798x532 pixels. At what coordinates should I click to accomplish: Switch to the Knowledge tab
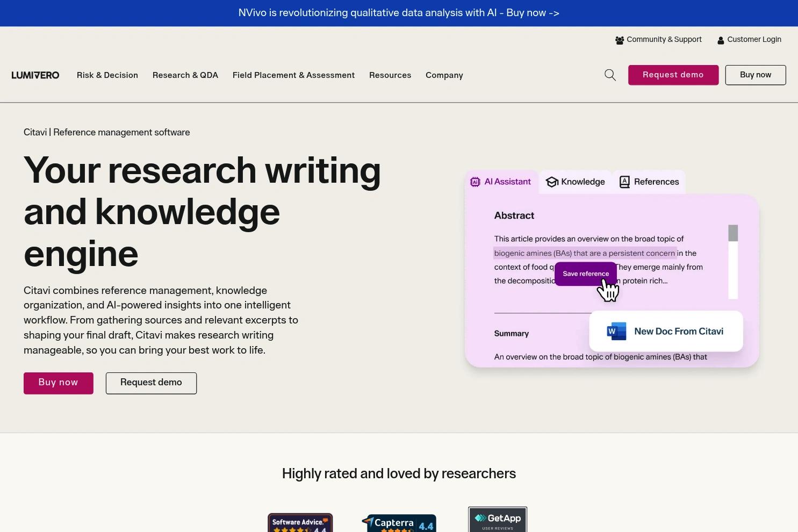(x=576, y=182)
